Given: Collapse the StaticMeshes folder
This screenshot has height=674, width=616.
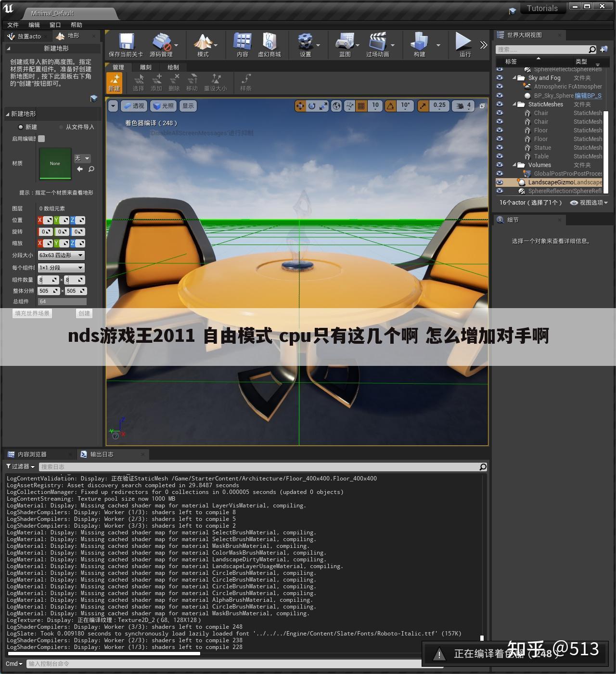Looking at the screenshot, I should 514,104.
